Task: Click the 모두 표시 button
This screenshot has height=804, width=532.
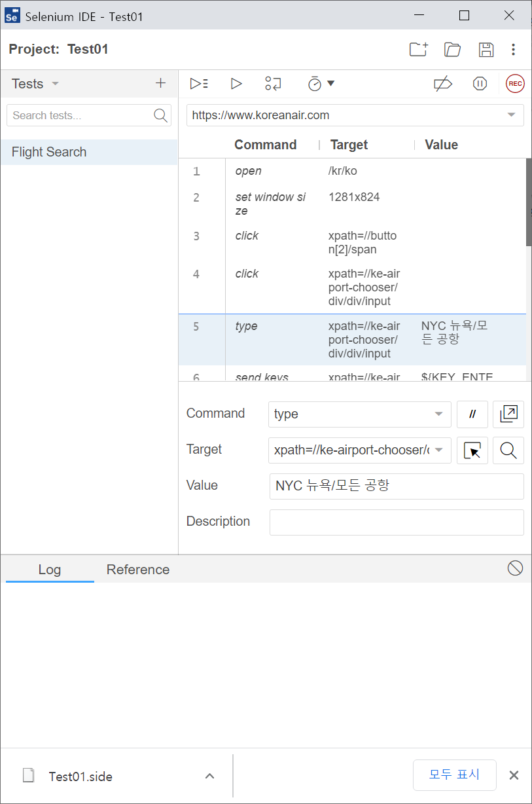Action: (x=454, y=775)
